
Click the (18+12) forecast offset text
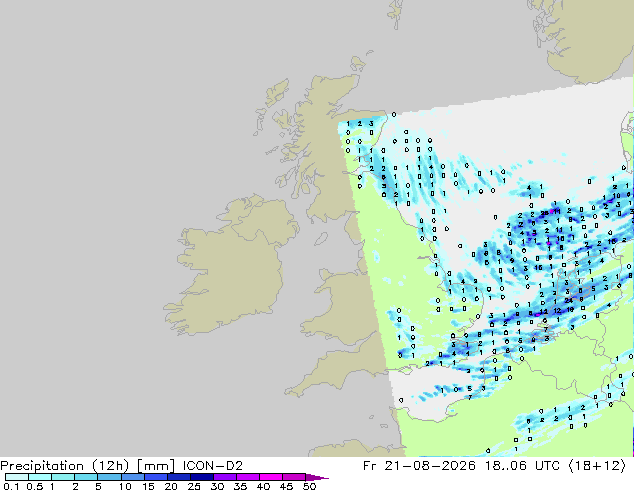(x=598, y=466)
